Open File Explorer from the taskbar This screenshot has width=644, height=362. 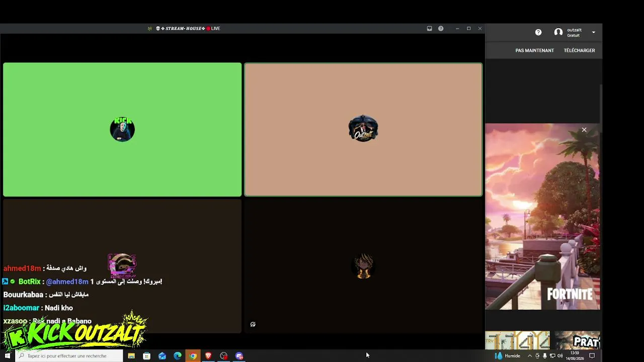coord(131,356)
